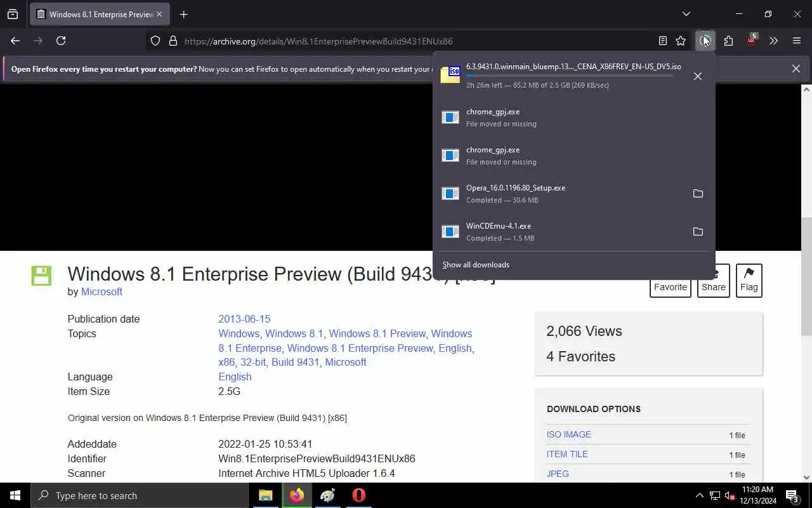Flag this archive item

[749, 281]
